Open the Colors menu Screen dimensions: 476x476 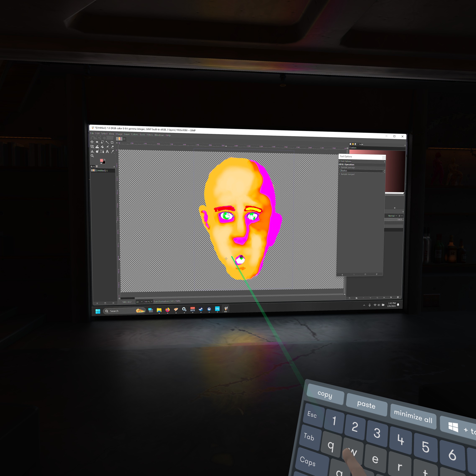[135, 134]
